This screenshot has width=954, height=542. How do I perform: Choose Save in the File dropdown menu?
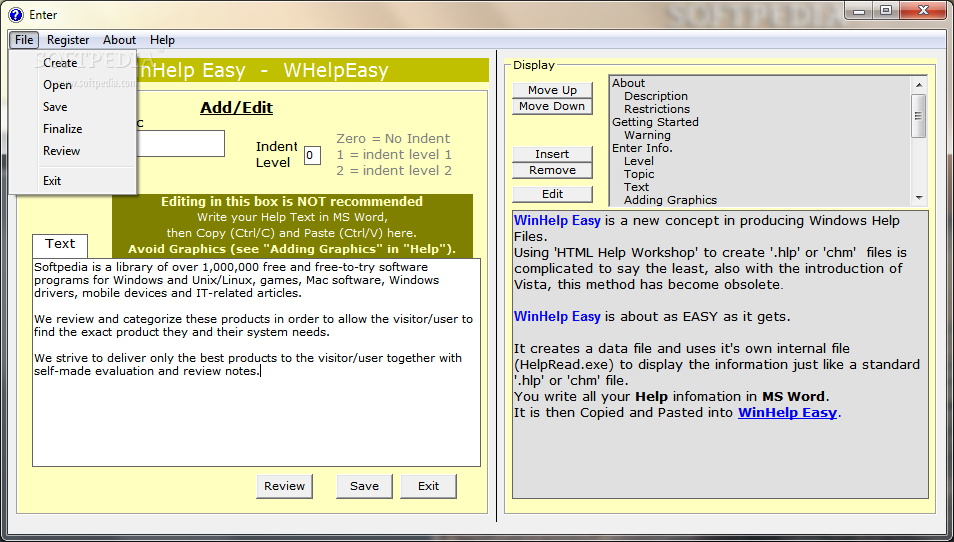(x=72, y=106)
